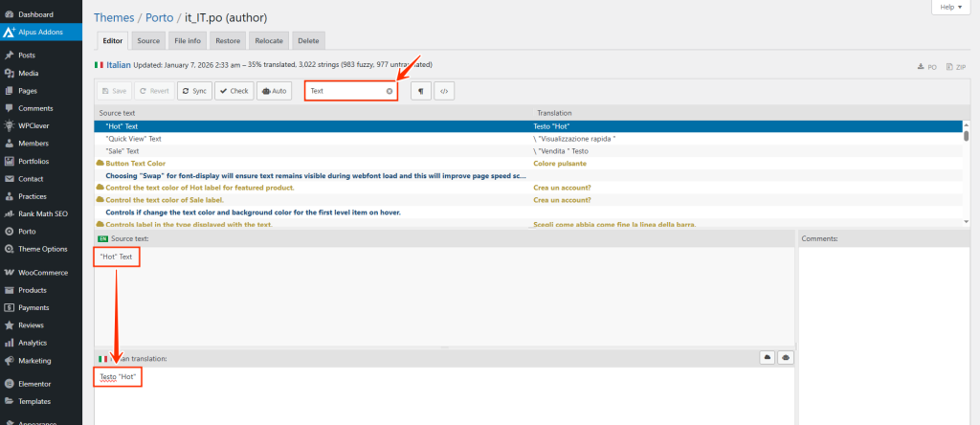The image size is (980, 425).
Task: Clear the Text filter with the x icon
Action: 390,91
